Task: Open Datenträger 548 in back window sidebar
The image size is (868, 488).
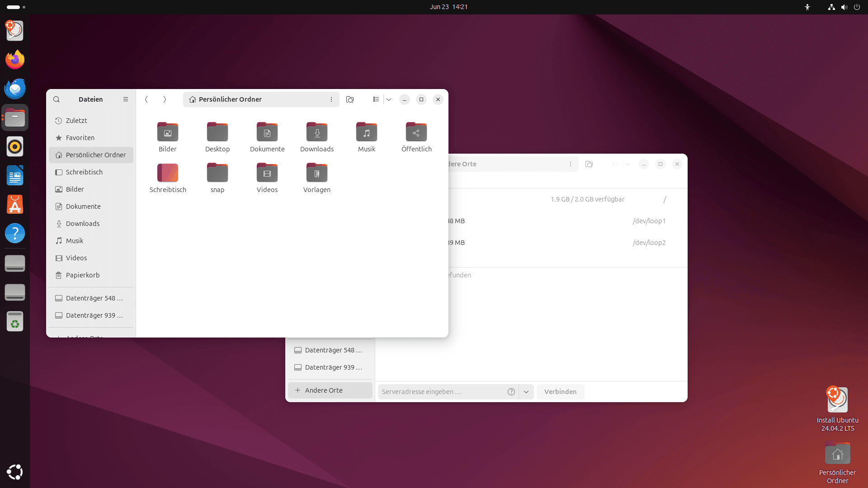Action: pos(330,350)
